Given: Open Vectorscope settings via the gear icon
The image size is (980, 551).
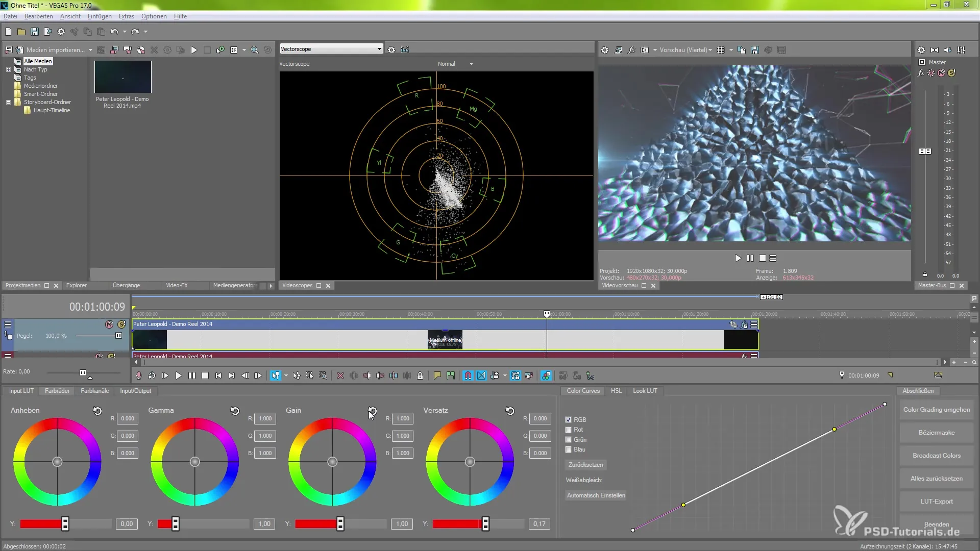Looking at the screenshot, I should point(391,49).
